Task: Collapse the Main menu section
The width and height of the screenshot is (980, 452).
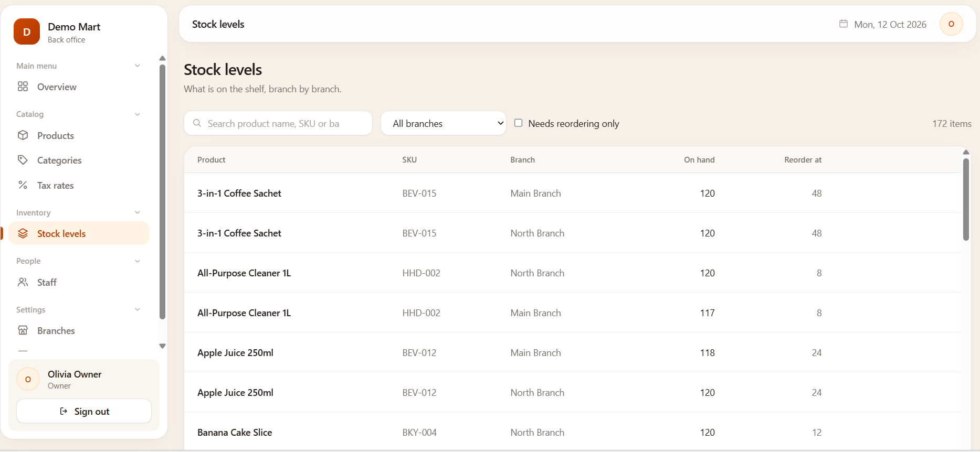Action: click(138, 66)
